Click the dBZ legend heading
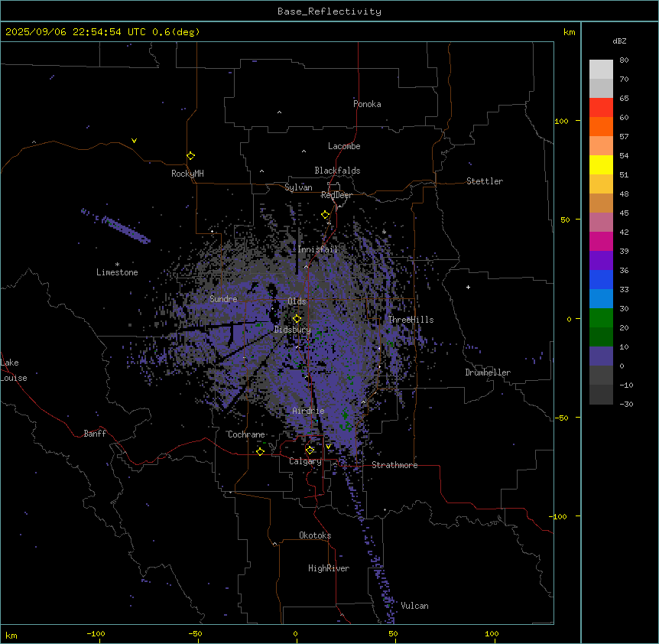 pos(619,41)
